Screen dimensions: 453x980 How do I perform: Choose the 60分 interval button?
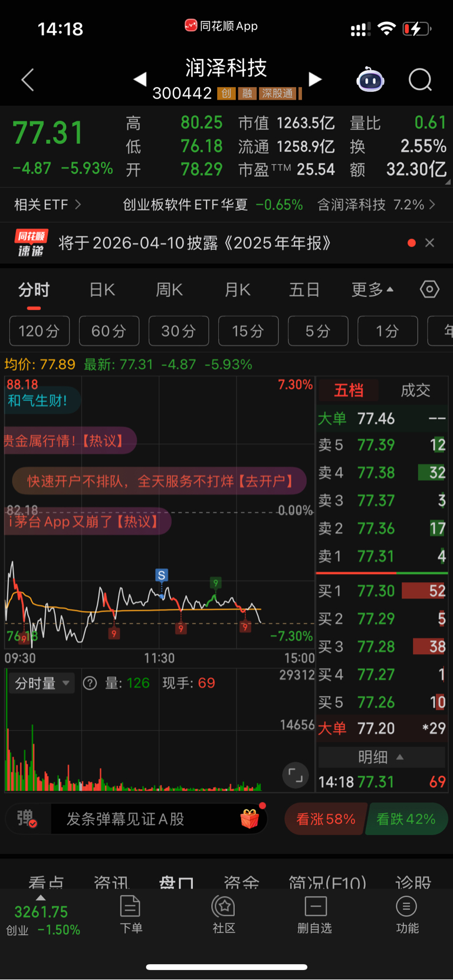109,331
